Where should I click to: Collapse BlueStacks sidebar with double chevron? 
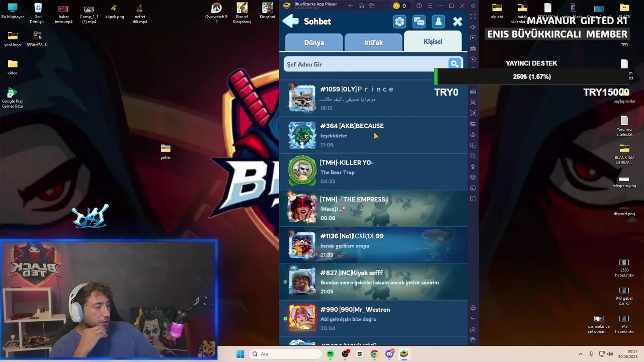tap(473, 6)
